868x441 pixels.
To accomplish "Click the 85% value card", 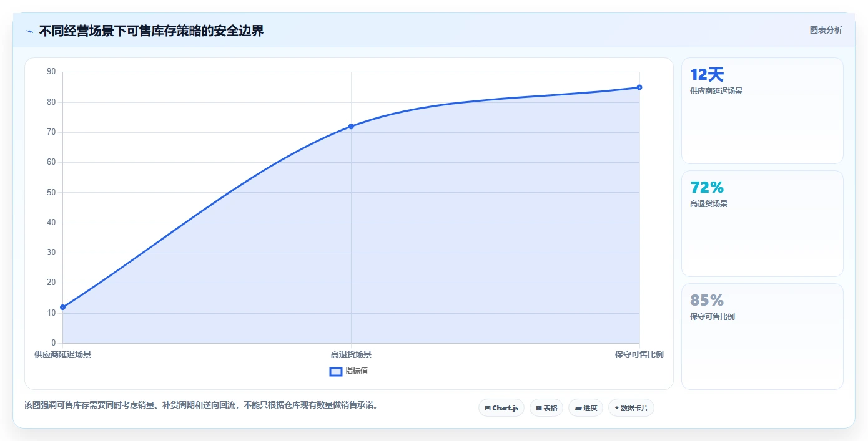I will (762, 337).
